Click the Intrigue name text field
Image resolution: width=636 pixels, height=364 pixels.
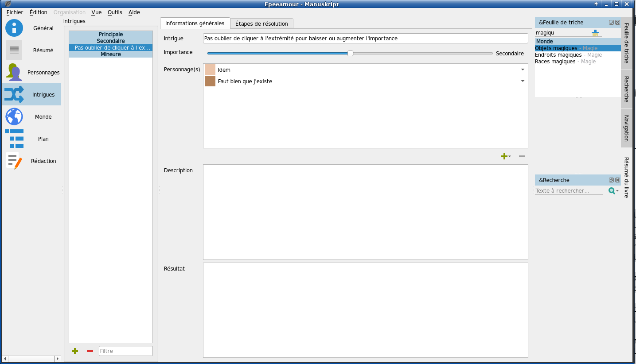366,39
